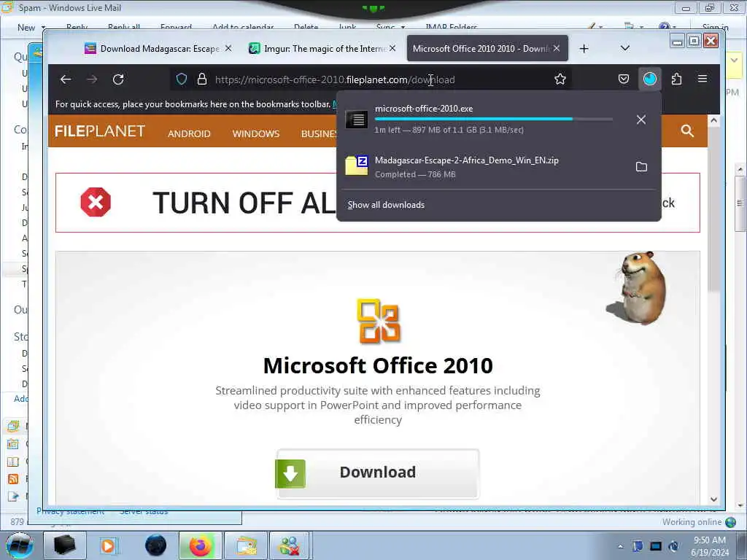Open the ANDROID category on FilePlanet

tap(189, 134)
